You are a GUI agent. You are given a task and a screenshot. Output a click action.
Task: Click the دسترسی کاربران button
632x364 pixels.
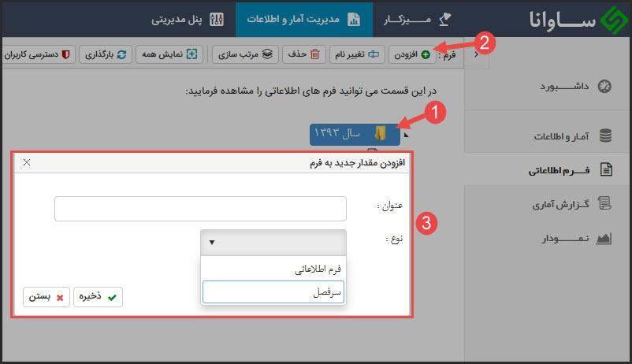[x=38, y=54]
